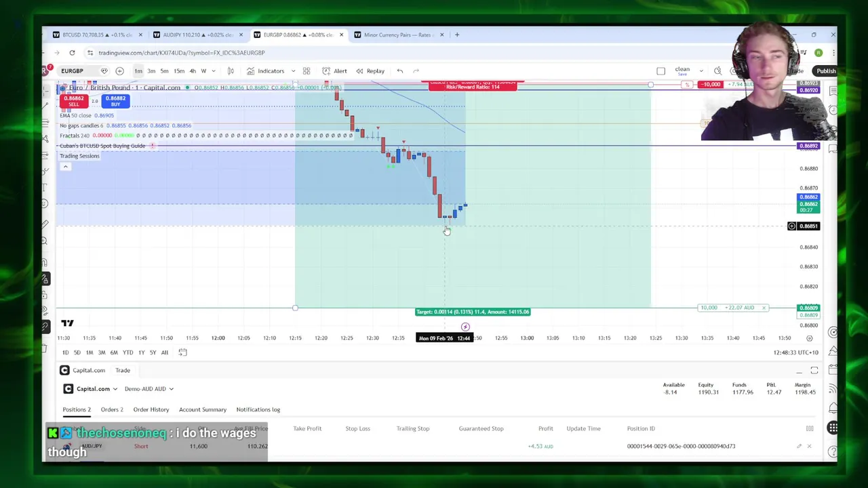Set chart date range to 1D
Viewport: 868px width, 488px height.
coord(65,352)
